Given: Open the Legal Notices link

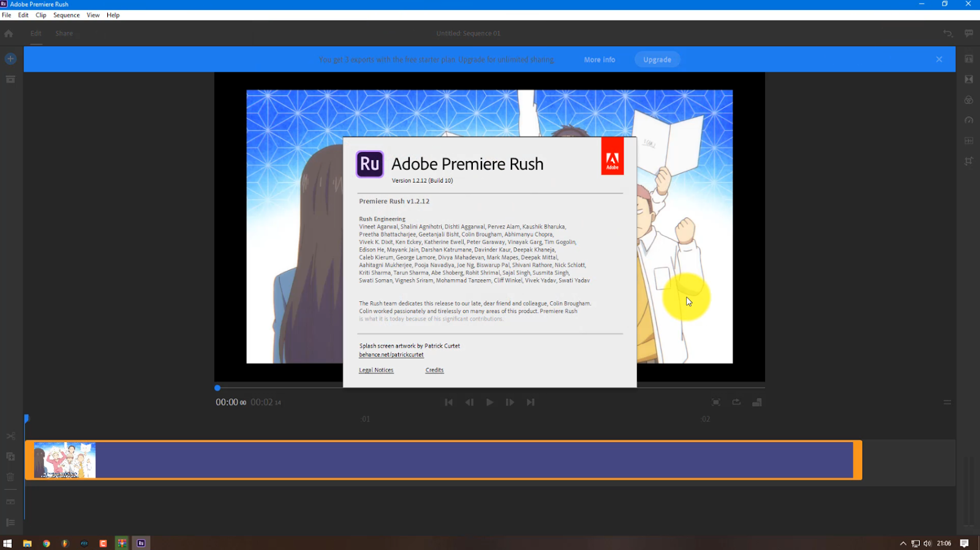Looking at the screenshot, I should click(376, 370).
